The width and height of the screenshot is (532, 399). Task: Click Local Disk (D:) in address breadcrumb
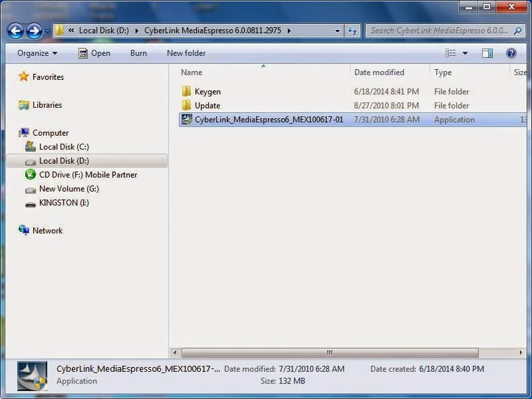[104, 31]
